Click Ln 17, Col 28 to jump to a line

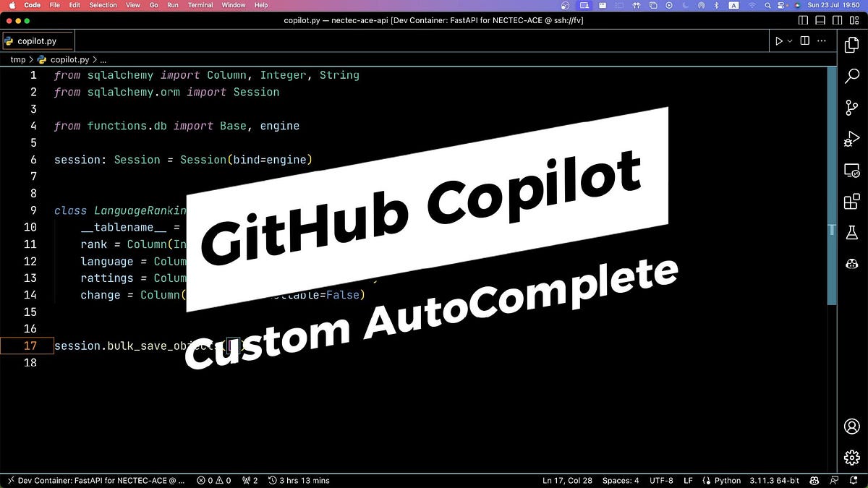pyautogui.click(x=566, y=480)
